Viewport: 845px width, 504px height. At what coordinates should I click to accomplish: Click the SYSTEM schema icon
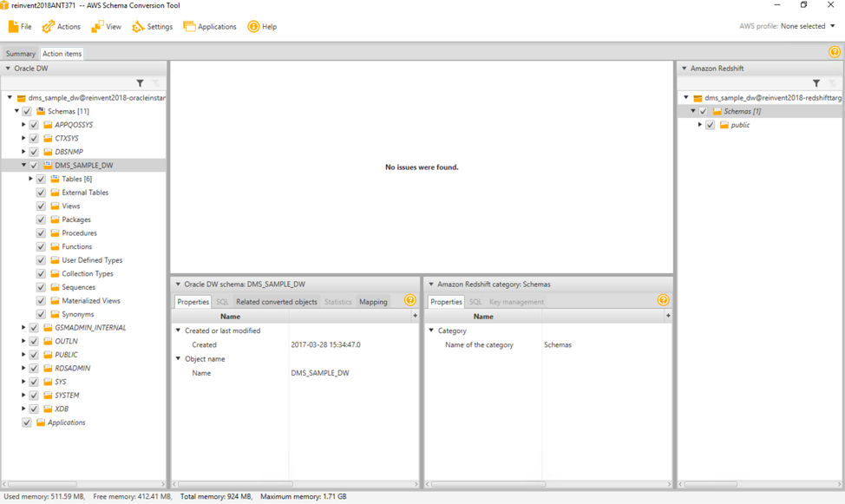[48, 395]
